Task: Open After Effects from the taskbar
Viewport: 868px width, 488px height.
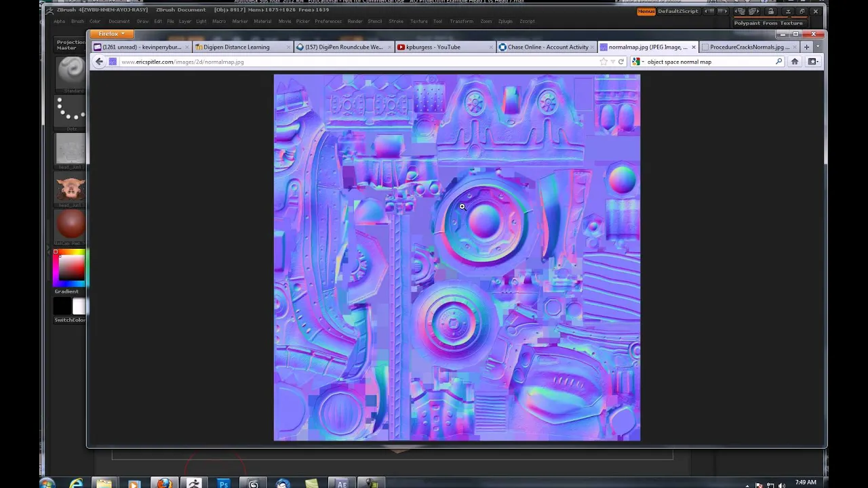Action: (342, 483)
